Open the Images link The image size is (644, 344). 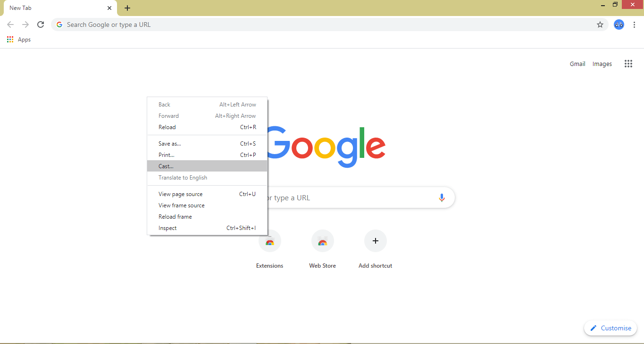click(602, 64)
